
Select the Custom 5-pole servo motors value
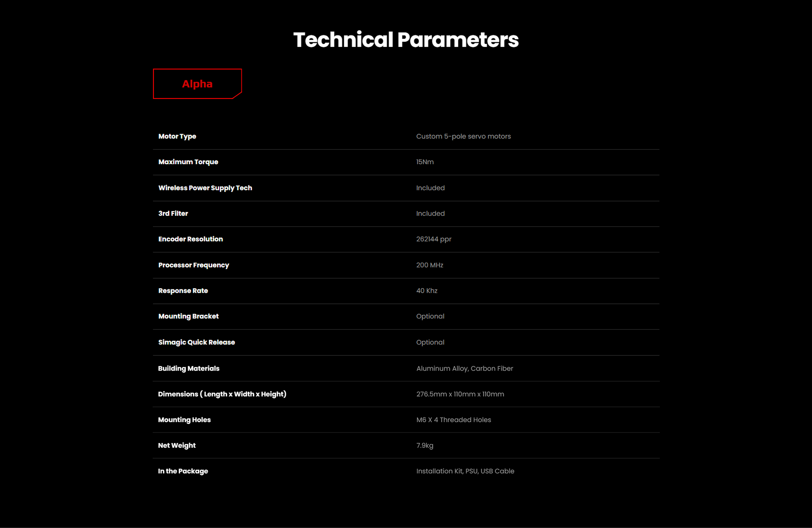click(463, 136)
